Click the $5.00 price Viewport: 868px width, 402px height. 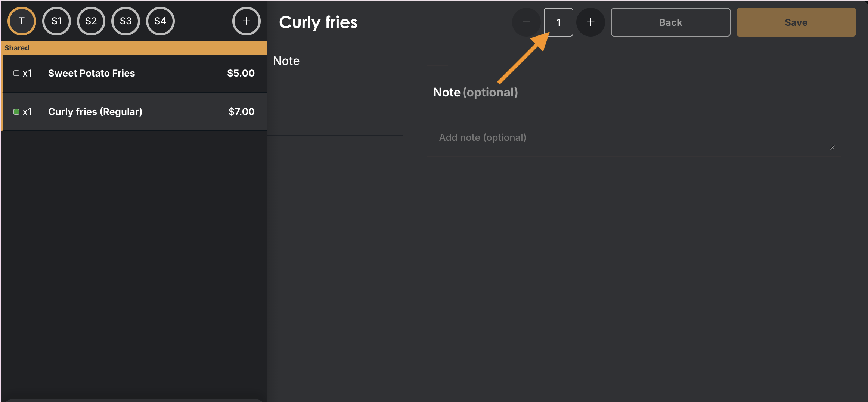(241, 73)
